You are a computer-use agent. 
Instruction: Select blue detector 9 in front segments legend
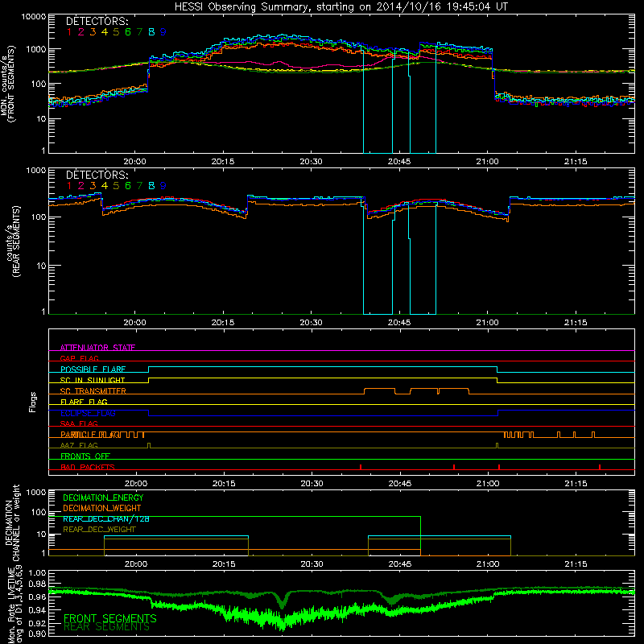(x=163, y=32)
